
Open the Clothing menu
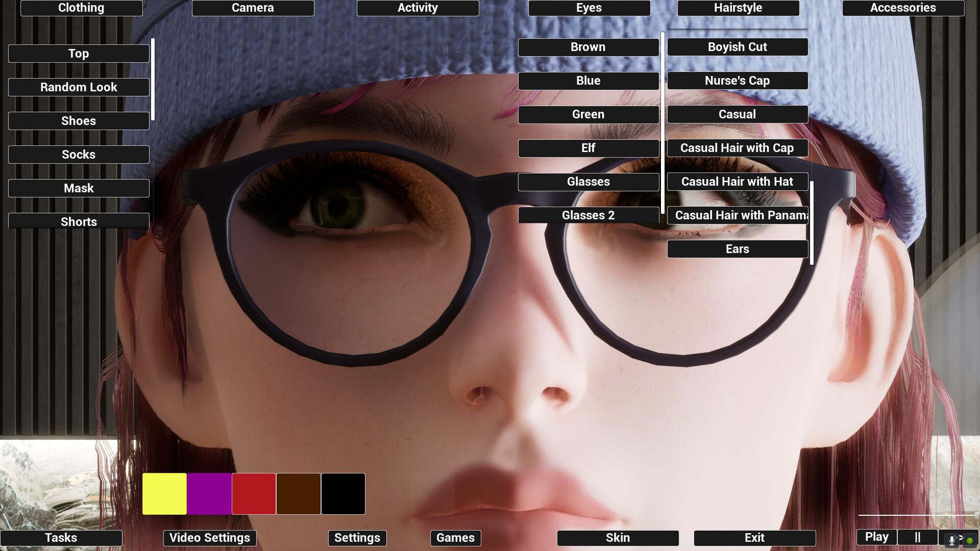(81, 8)
